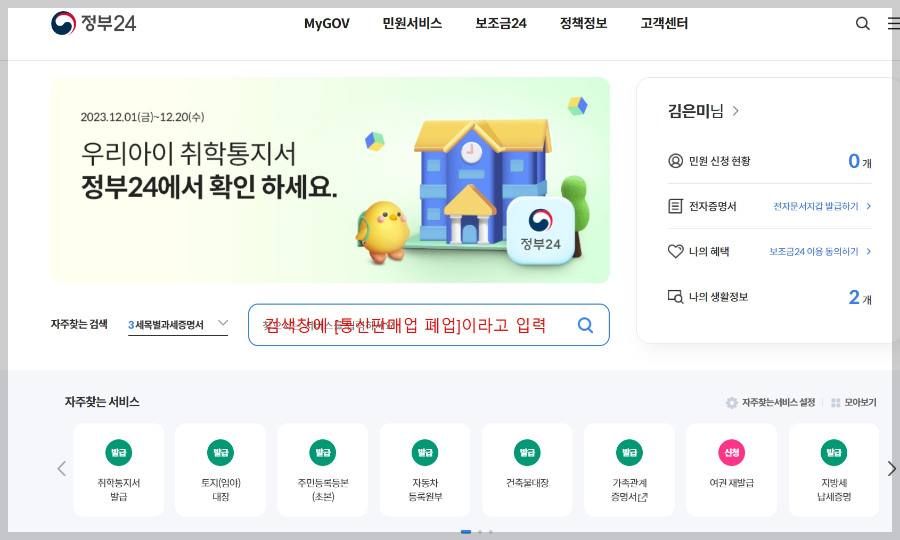Select the second carousel page dot
Viewport: 900px width, 540px height.
(x=480, y=532)
